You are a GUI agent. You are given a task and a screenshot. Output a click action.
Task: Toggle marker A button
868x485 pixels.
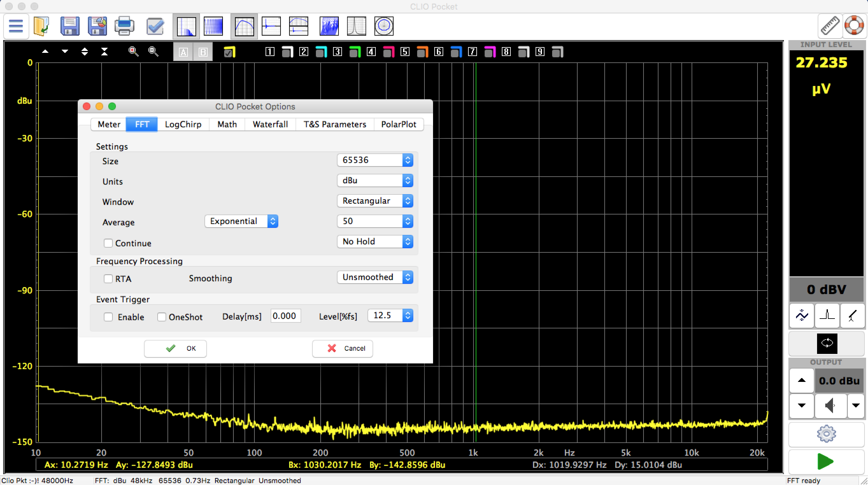pos(183,52)
